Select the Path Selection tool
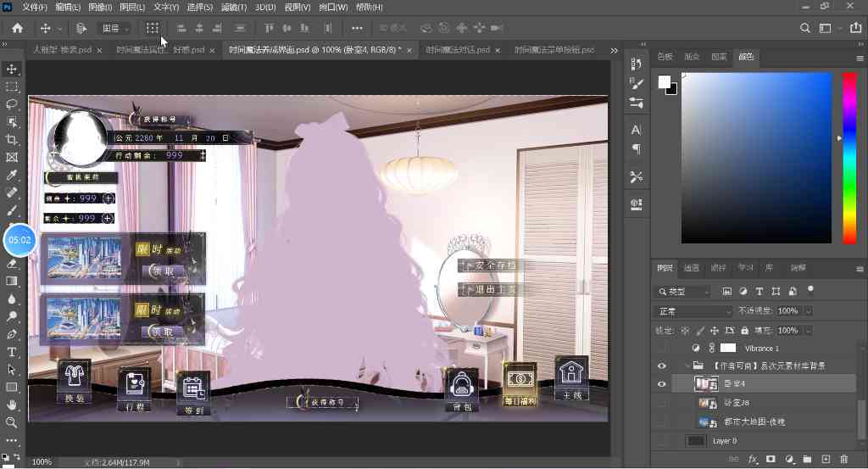This screenshot has width=868, height=469. tap(11, 370)
